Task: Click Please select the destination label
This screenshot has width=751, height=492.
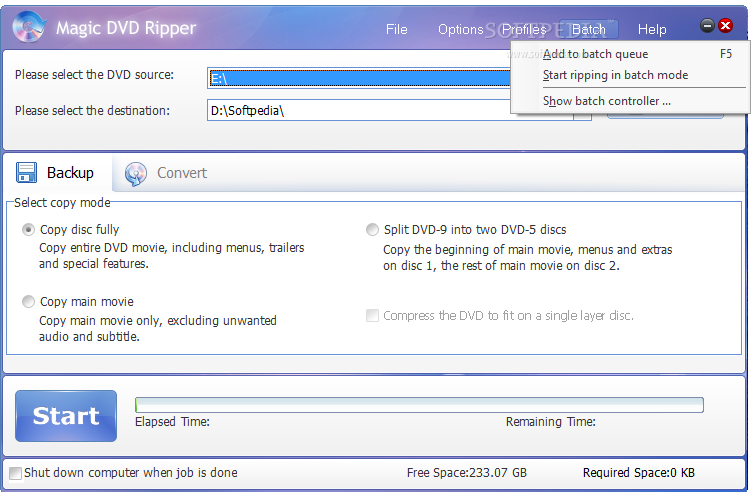Action: pyautogui.click(x=92, y=111)
